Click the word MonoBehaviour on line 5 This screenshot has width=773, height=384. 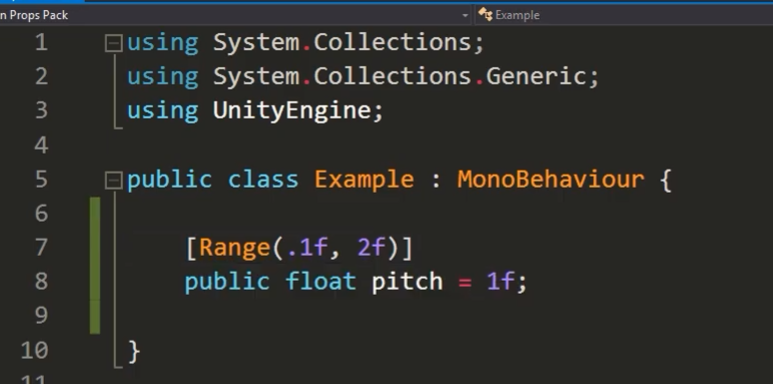click(x=551, y=179)
